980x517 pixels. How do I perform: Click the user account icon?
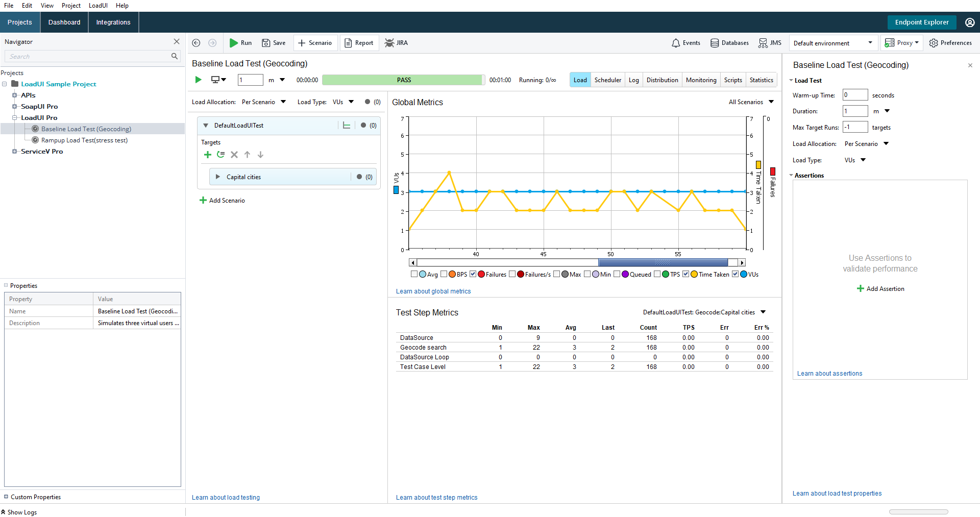[x=970, y=22]
